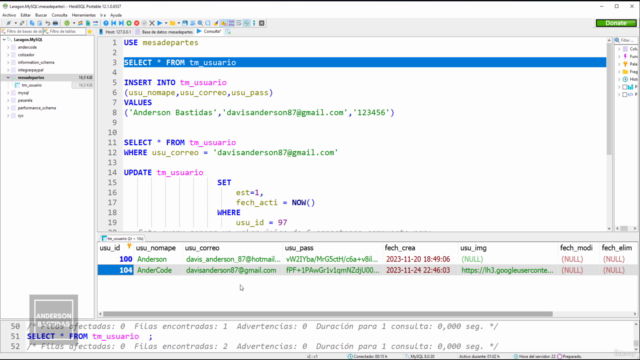Click the wrap long lines toolbar icon

tap(239, 23)
